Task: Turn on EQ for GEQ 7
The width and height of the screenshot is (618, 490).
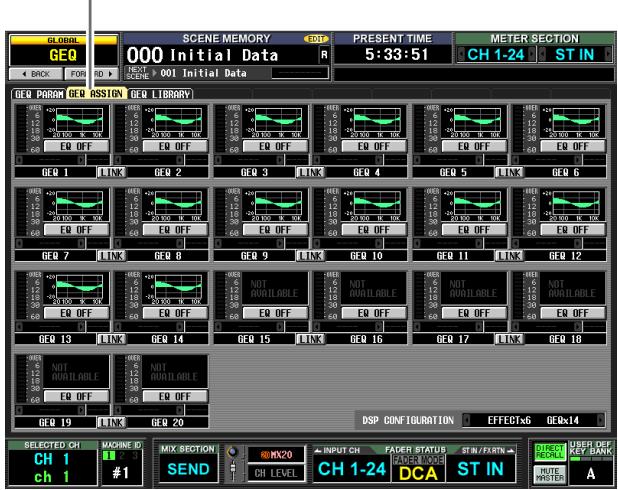Action: (76, 230)
